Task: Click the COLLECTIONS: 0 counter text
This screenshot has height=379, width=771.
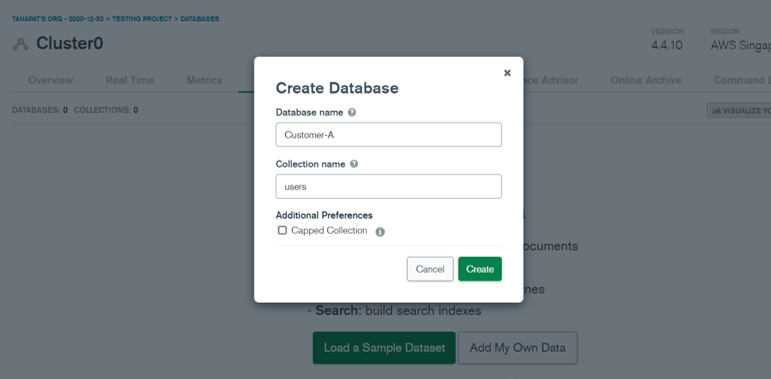Action: [x=106, y=110]
